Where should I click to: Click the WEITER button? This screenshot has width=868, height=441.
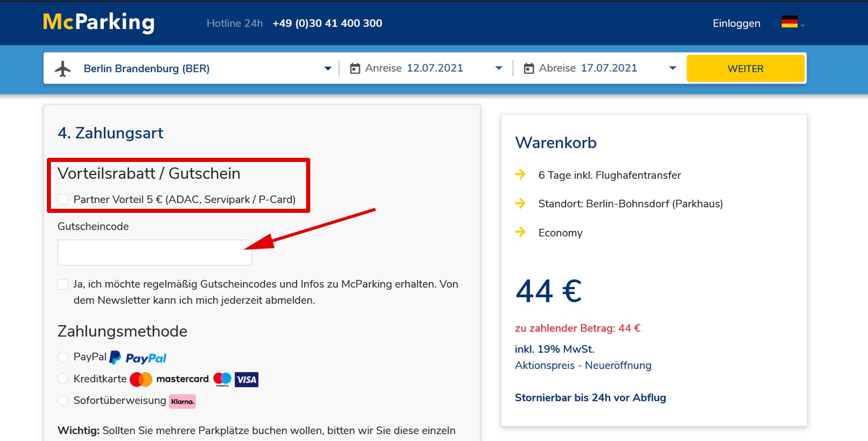(746, 68)
